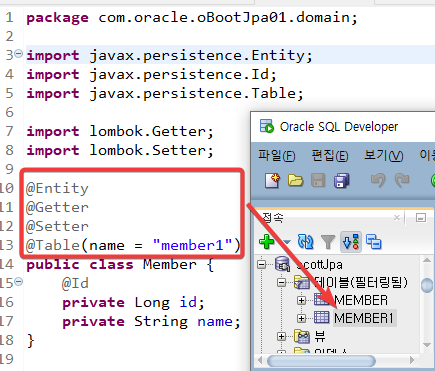Click the Filter funnel icon

coord(328,242)
